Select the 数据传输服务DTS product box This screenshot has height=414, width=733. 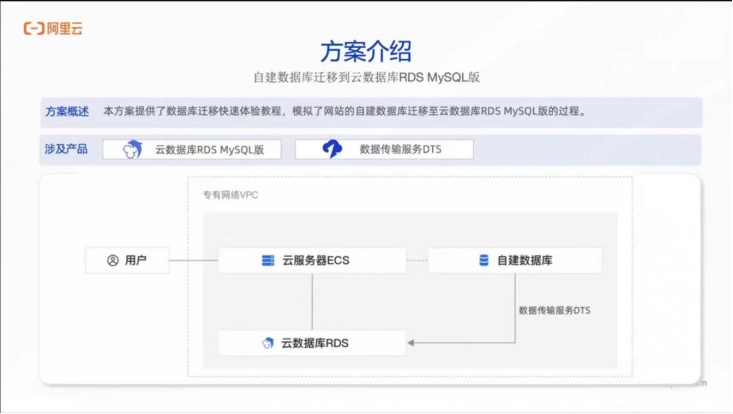384,150
